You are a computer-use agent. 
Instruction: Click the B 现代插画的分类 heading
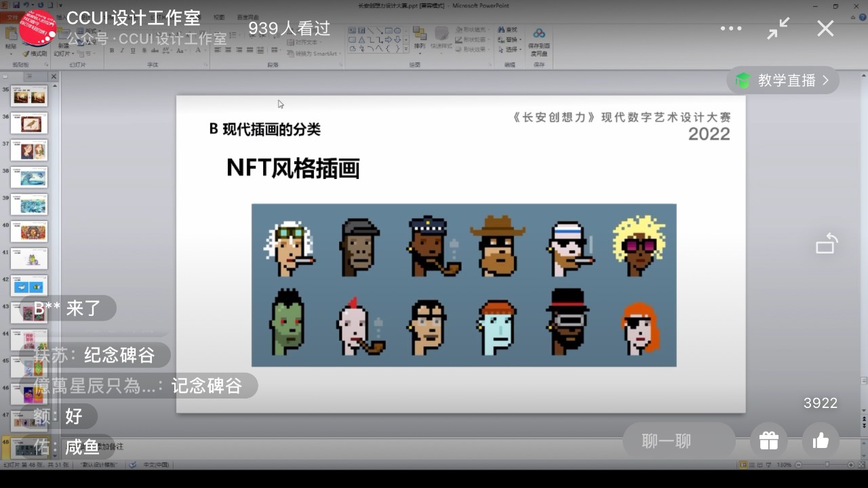[264, 129]
